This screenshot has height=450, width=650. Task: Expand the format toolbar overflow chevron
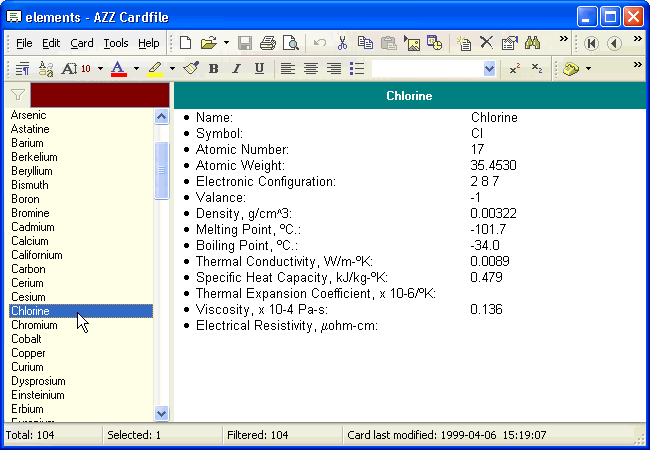[x=638, y=64]
